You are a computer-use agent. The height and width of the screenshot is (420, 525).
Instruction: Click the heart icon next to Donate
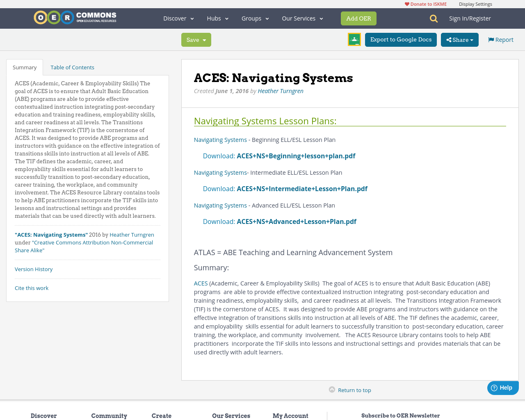406,3
